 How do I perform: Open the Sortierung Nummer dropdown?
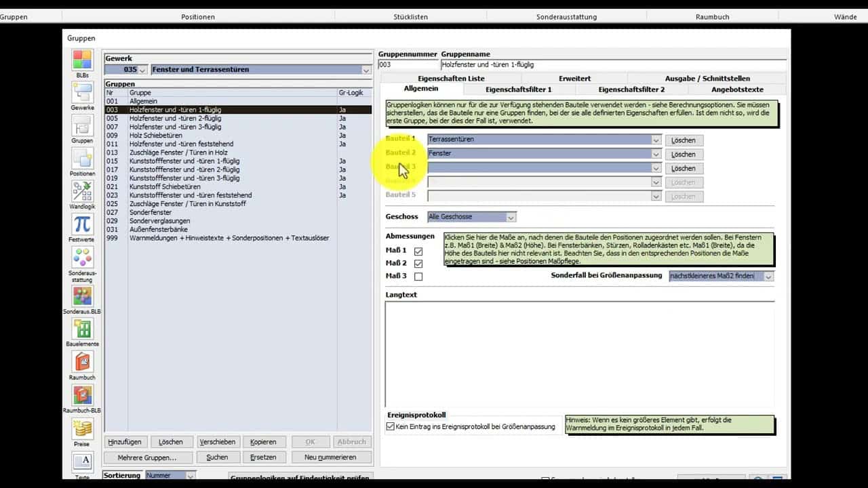[191, 476]
